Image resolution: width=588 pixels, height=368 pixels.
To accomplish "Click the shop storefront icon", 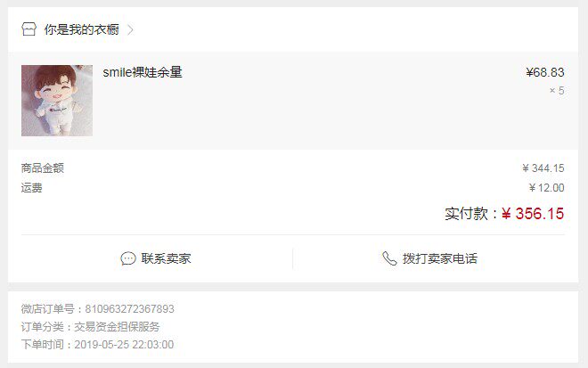I will pyautogui.click(x=29, y=29).
